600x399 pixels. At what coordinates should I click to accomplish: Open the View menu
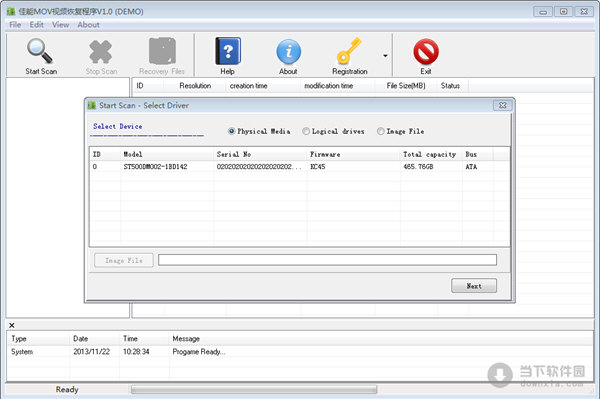(x=60, y=25)
